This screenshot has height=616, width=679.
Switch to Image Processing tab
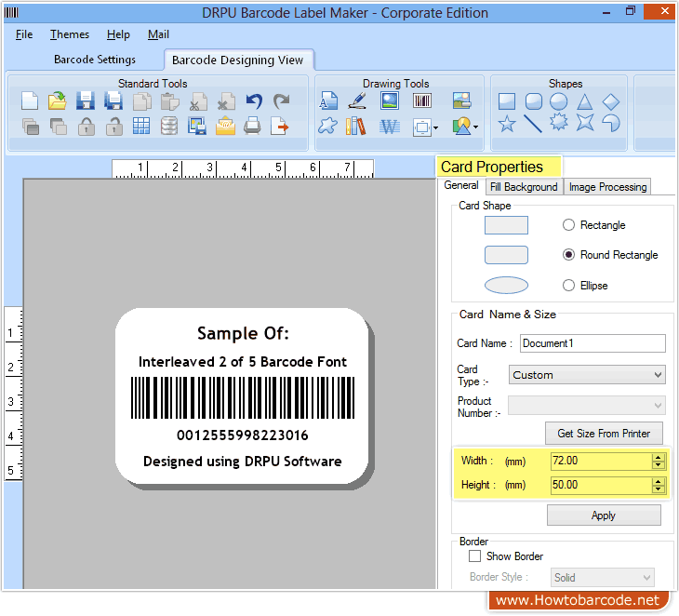607,187
